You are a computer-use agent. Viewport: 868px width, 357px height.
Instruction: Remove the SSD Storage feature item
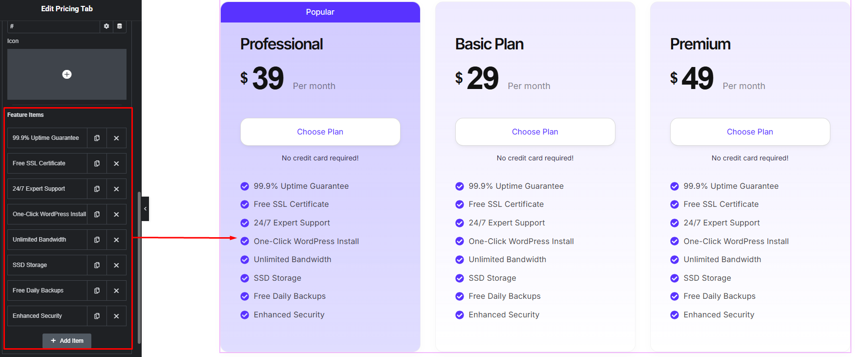(116, 265)
